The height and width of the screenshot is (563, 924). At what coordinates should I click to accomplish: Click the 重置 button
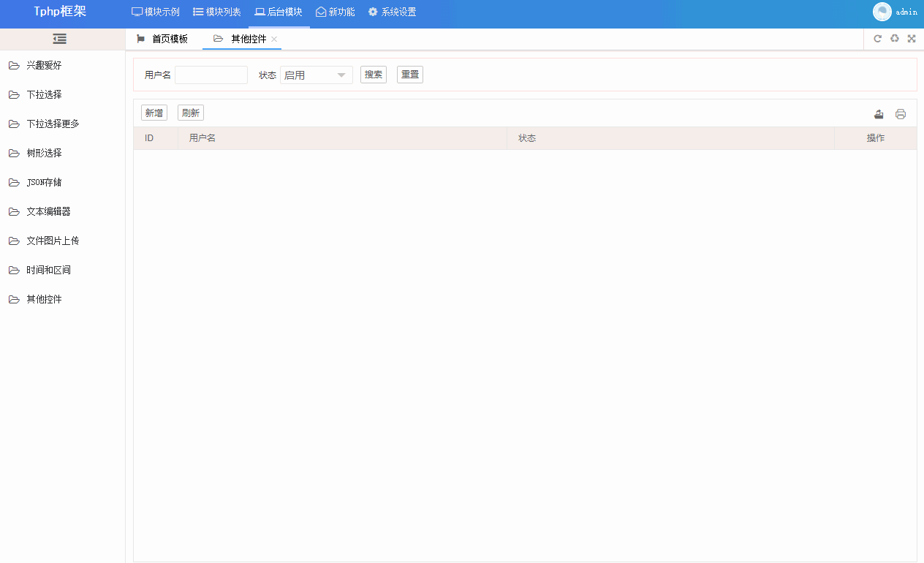(x=410, y=75)
